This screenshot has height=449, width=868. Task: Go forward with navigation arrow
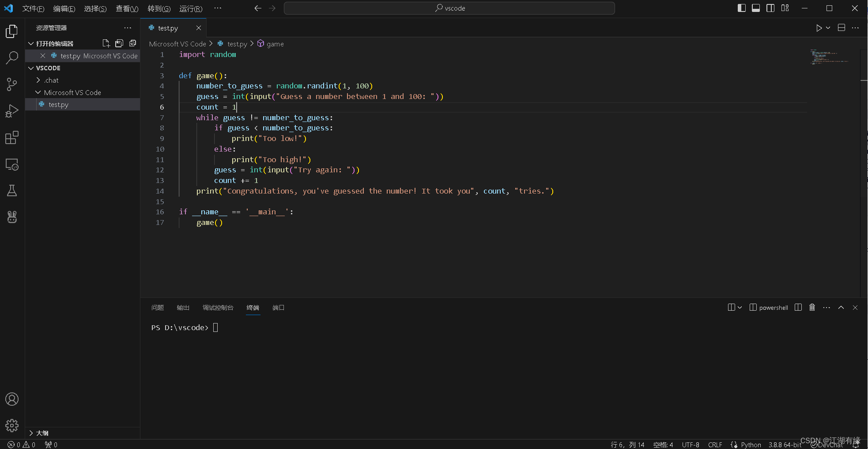pos(272,8)
